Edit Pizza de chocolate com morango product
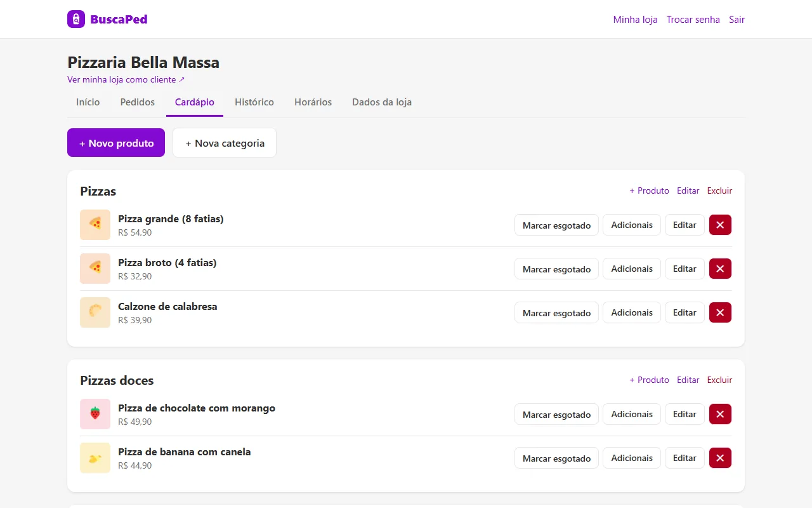812x508 pixels. pos(684,414)
